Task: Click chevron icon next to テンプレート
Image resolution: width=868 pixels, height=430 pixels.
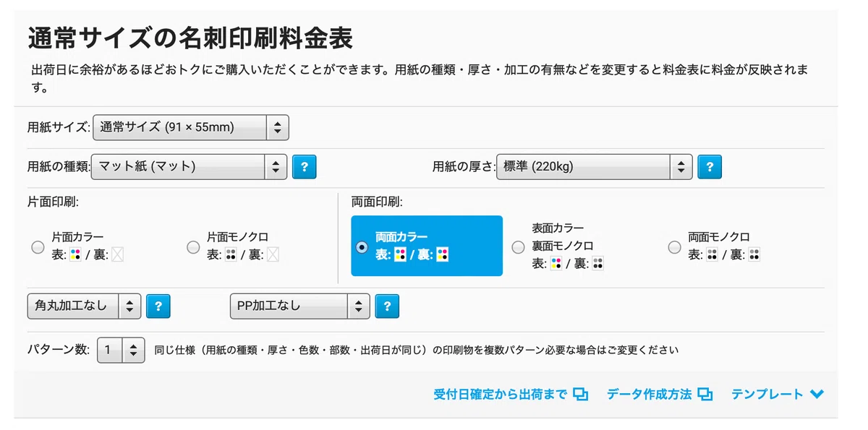Action: [817, 395]
